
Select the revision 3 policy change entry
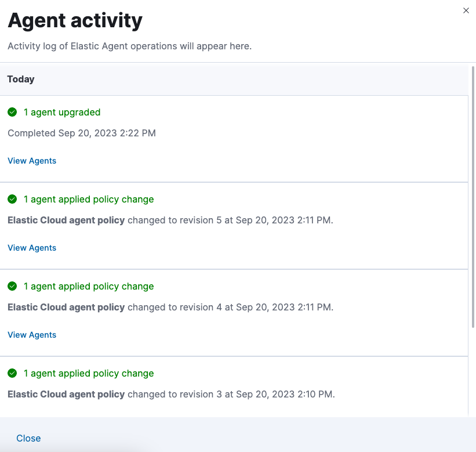click(88, 373)
